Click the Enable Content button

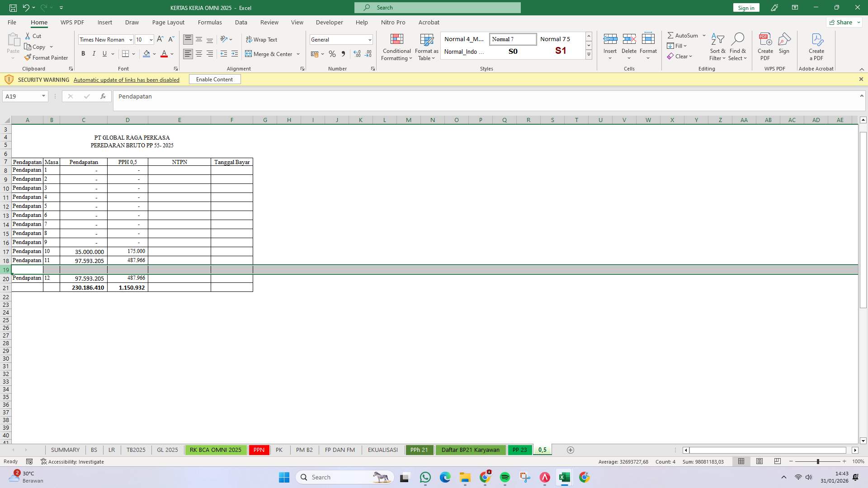214,79
